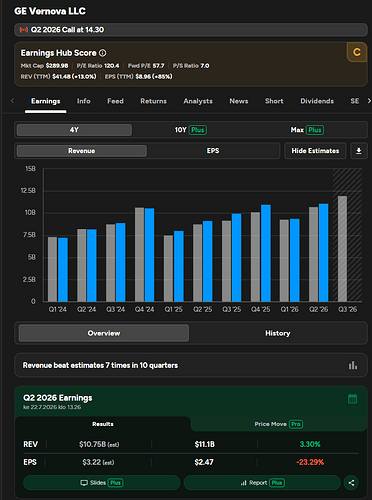Open the Short tab
Viewport: 372px width, 500px height.
(x=274, y=101)
